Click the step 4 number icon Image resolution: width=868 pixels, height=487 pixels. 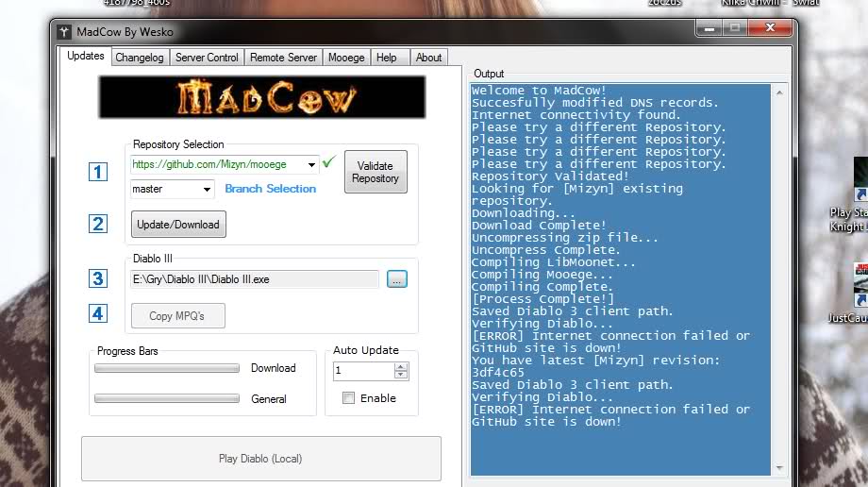98,313
